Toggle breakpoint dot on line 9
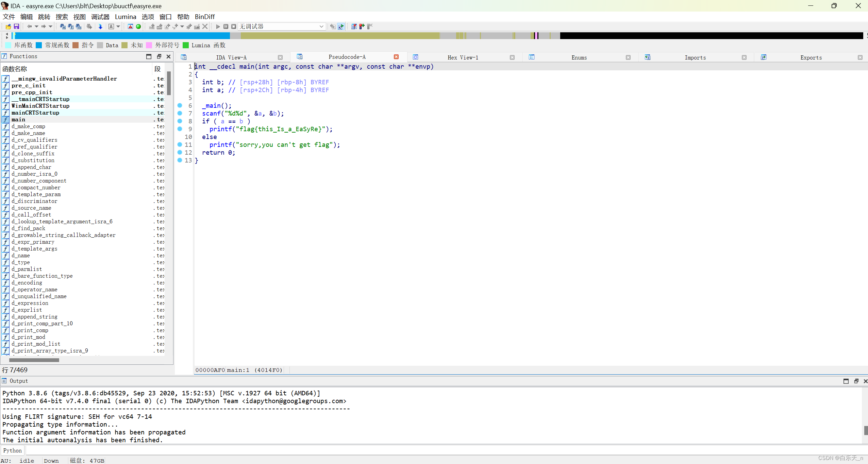 (180, 129)
